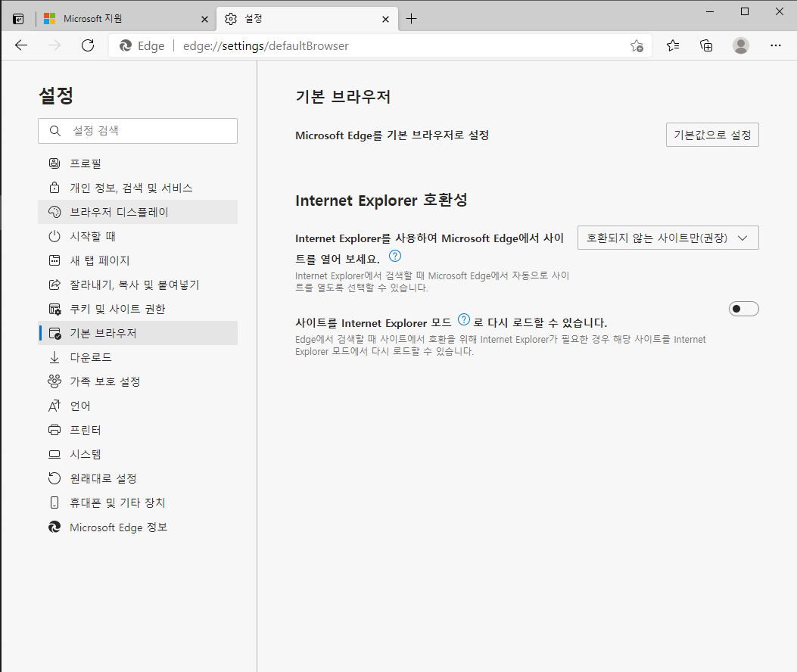Image resolution: width=797 pixels, height=672 pixels.
Task: Open 새 탭 페이지 settings
Action: [138, 260]
